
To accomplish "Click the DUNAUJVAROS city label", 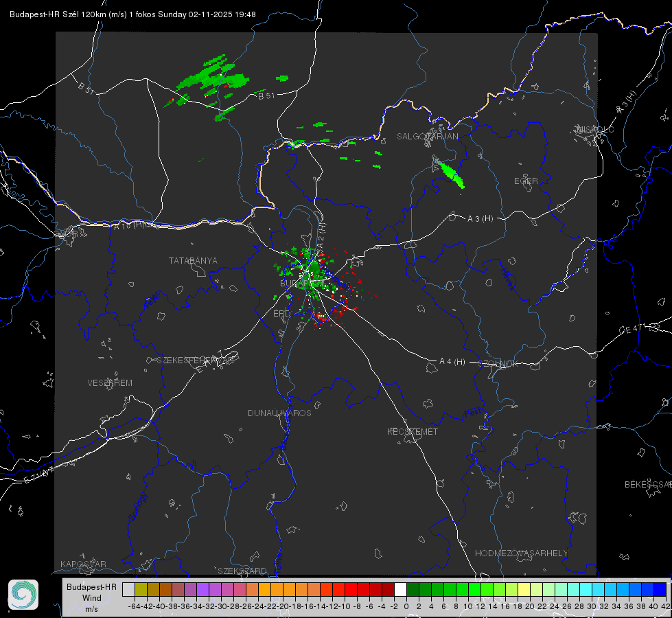I will (x=279, y=413).
